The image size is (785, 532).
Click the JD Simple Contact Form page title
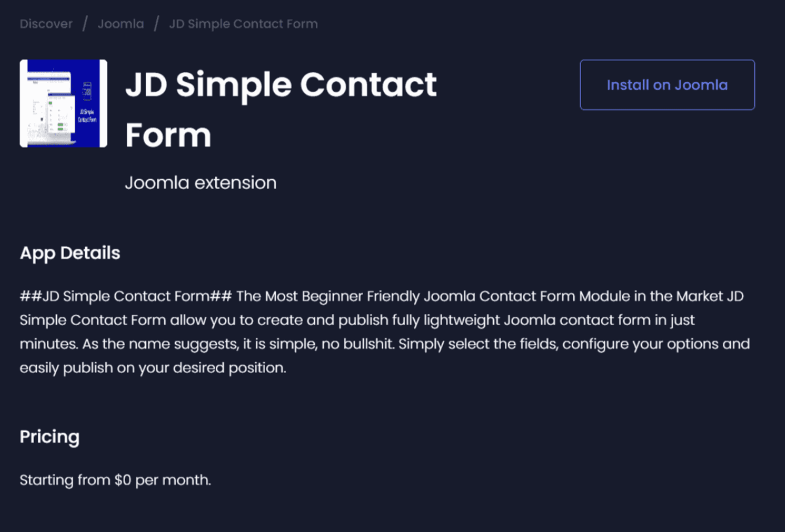pos(281,109)
